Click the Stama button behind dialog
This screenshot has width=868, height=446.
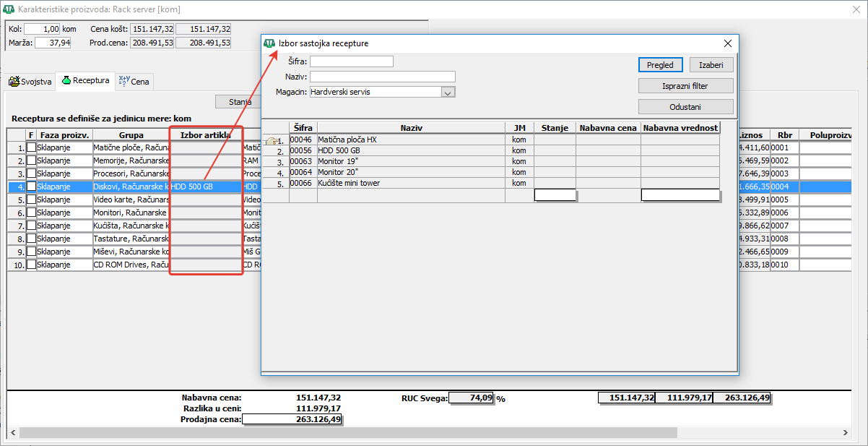tap(239, 102)
